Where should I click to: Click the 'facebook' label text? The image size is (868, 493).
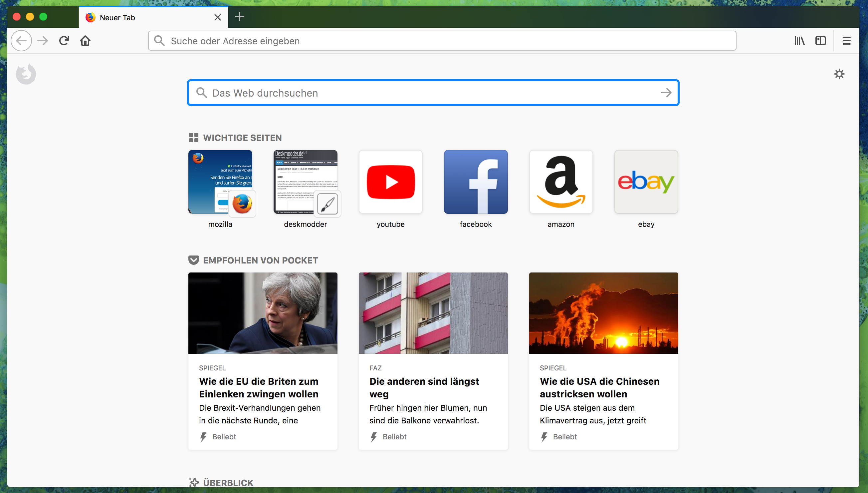coord(476,224)
